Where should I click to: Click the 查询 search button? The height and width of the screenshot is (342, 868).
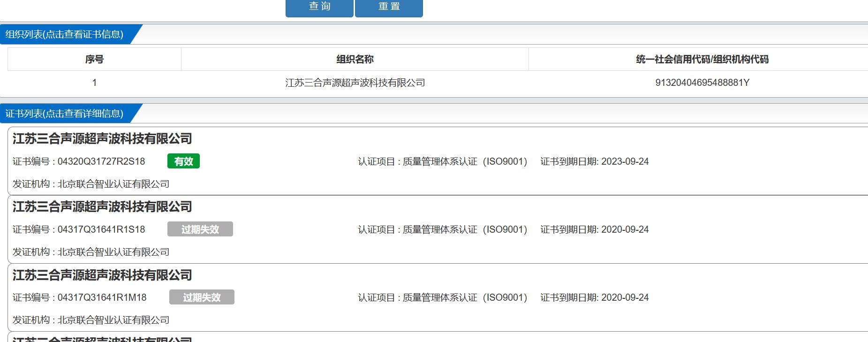coord(319,8)
